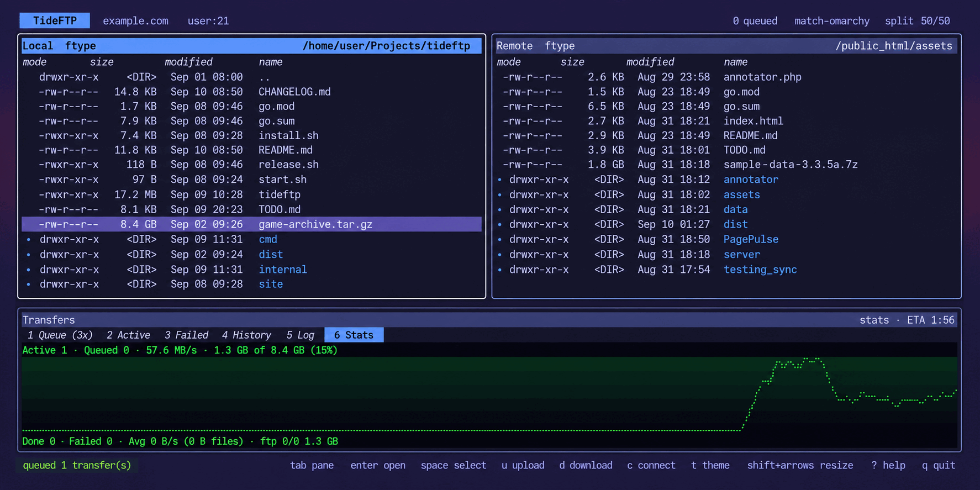Select install.sh in Local pane
The height and width of the screenshot is (490, 980).
pos(251,135)
